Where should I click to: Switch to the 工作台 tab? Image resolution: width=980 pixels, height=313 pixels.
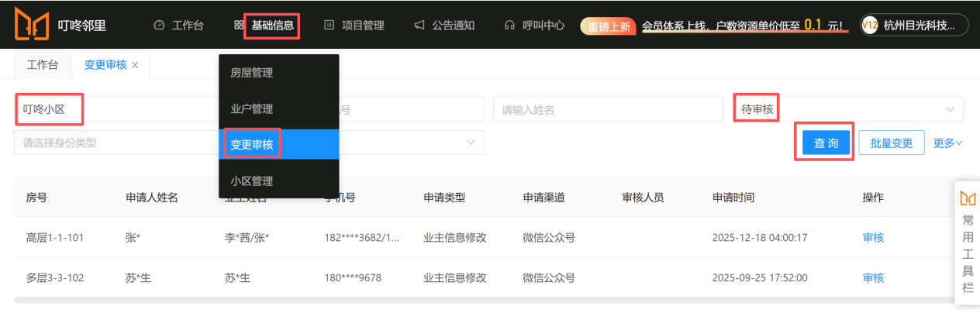point(43,65)
